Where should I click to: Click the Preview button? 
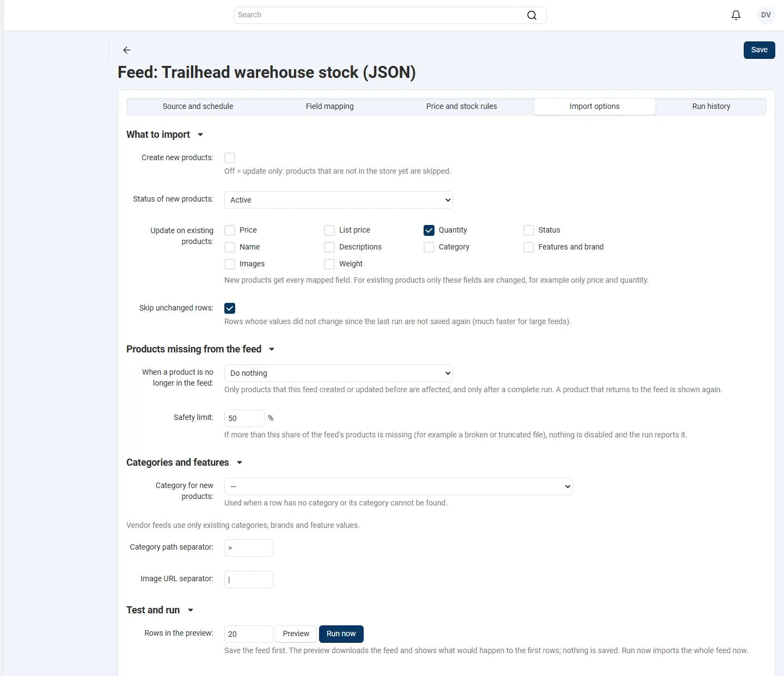(296, 634)
